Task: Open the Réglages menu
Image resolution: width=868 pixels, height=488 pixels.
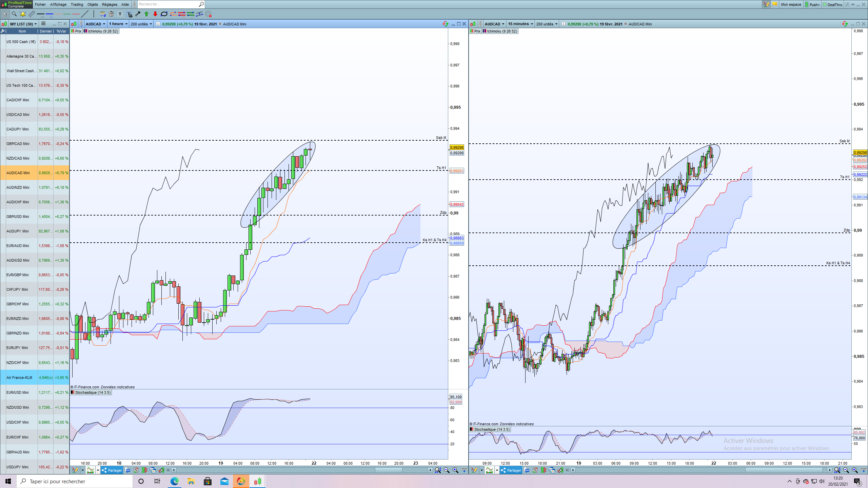Action: pos(110,4)
